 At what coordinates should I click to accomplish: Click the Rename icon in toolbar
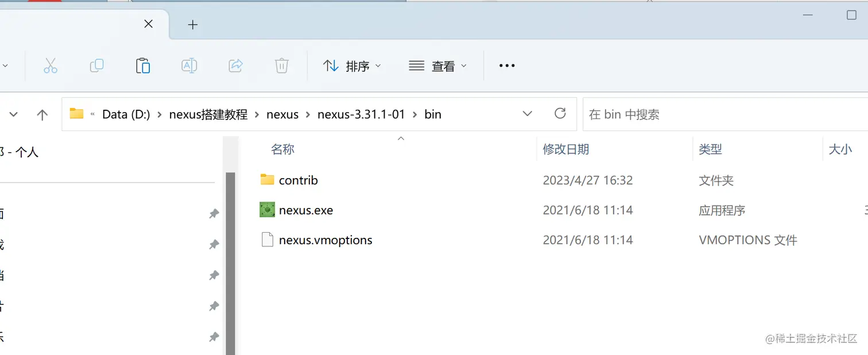(189, 66)
